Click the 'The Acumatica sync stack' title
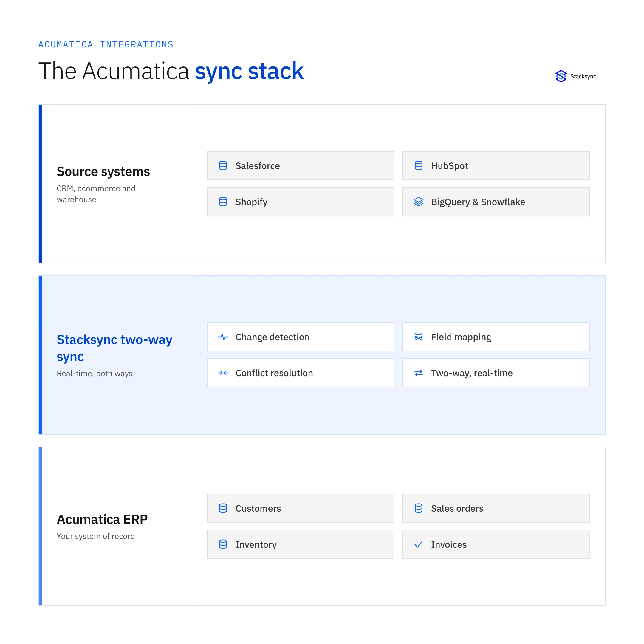Image resolution: width=644 pixels, height=644 pixels. tap(171, 71)
